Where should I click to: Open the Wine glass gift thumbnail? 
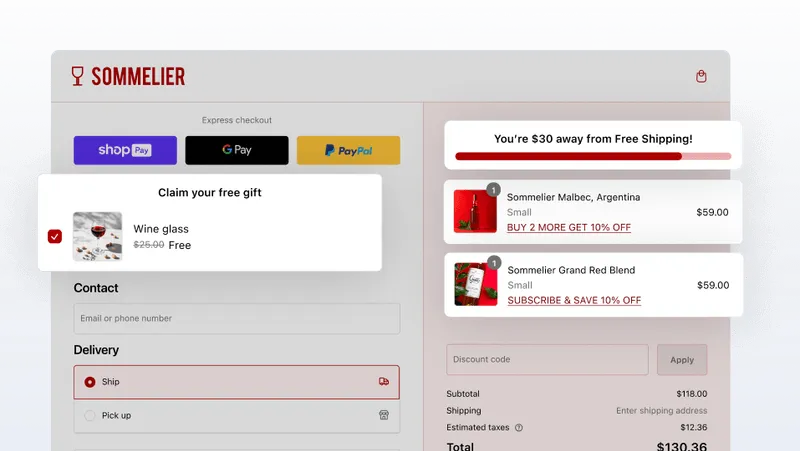[97, 237]
